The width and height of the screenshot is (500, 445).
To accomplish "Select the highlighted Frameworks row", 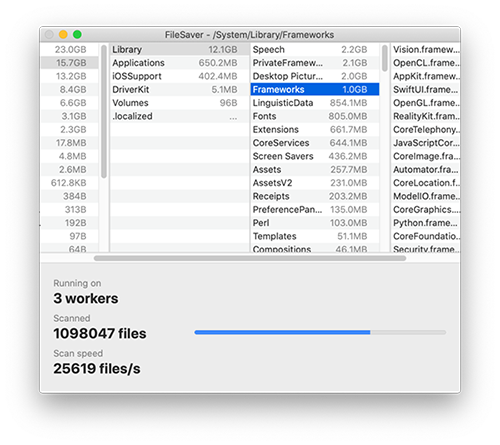I will pos(315,89).
